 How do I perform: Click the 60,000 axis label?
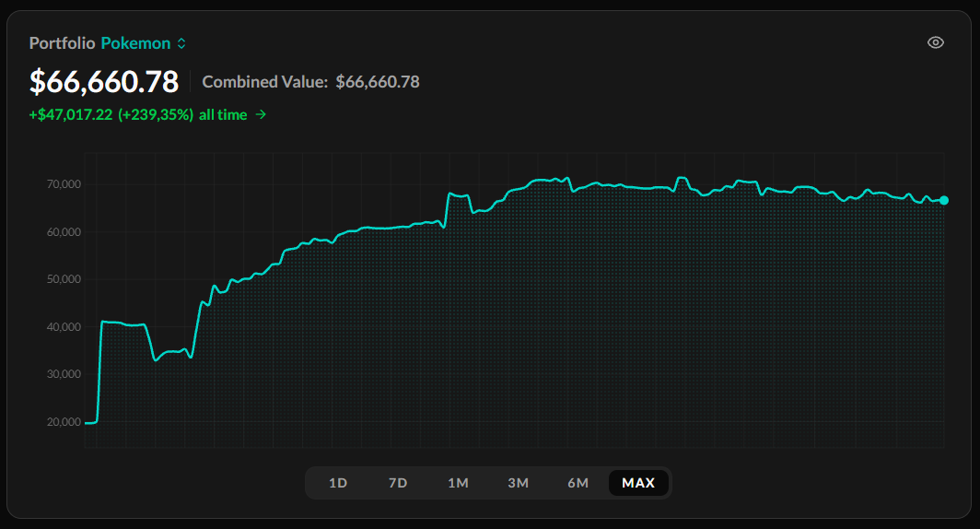(64, 231)
